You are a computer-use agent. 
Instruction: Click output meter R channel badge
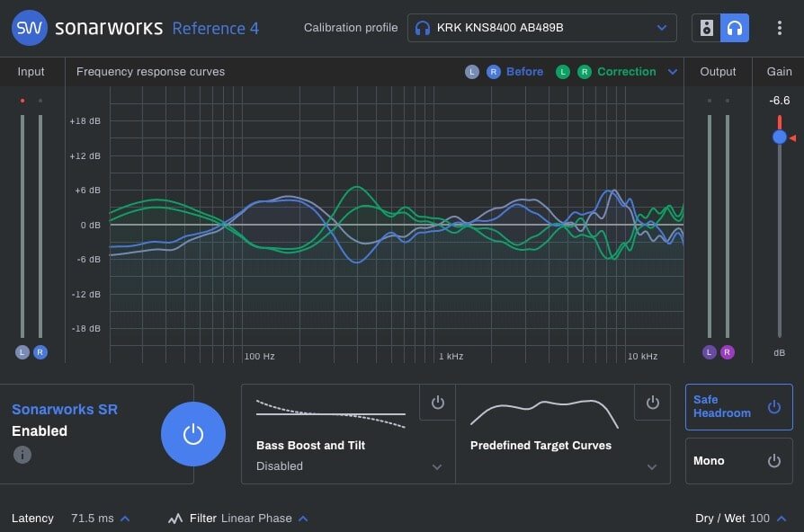[727, 352]
